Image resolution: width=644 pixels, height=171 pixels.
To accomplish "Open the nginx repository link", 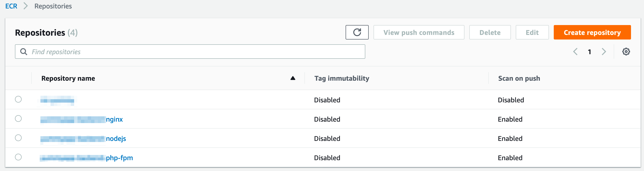I will pos(115,119).
